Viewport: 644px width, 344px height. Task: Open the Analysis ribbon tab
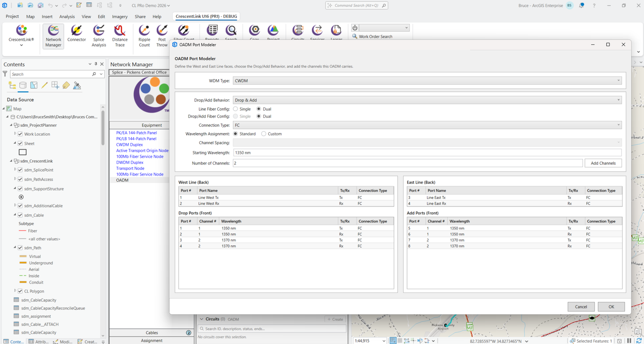pyautogui.click(x=67, y=17)
